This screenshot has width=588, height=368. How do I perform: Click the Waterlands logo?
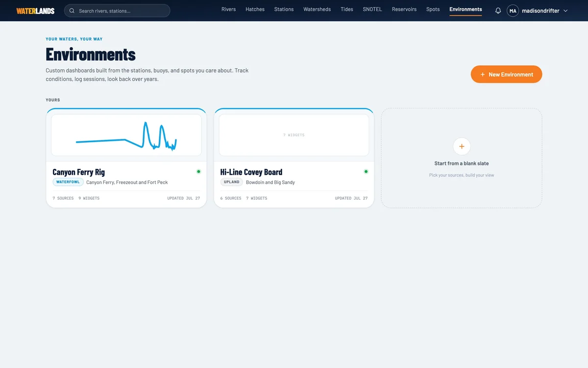[35, 11]
